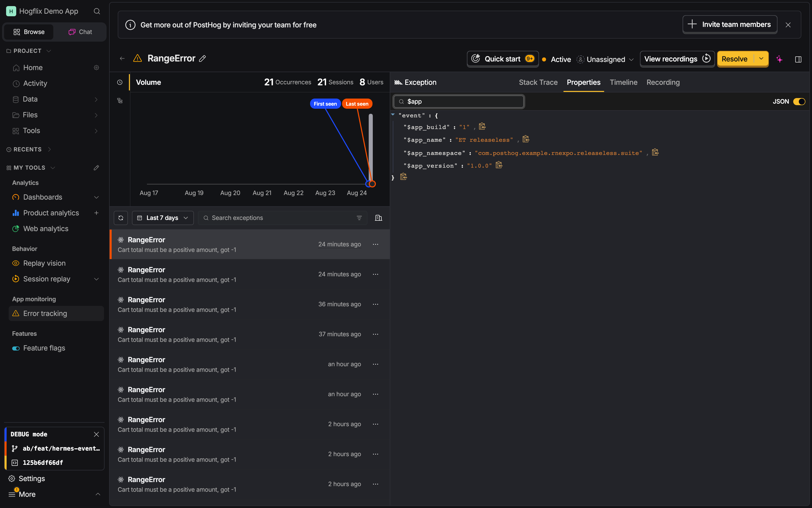Close the DEBUG mode panel

(x=96, y=434)
